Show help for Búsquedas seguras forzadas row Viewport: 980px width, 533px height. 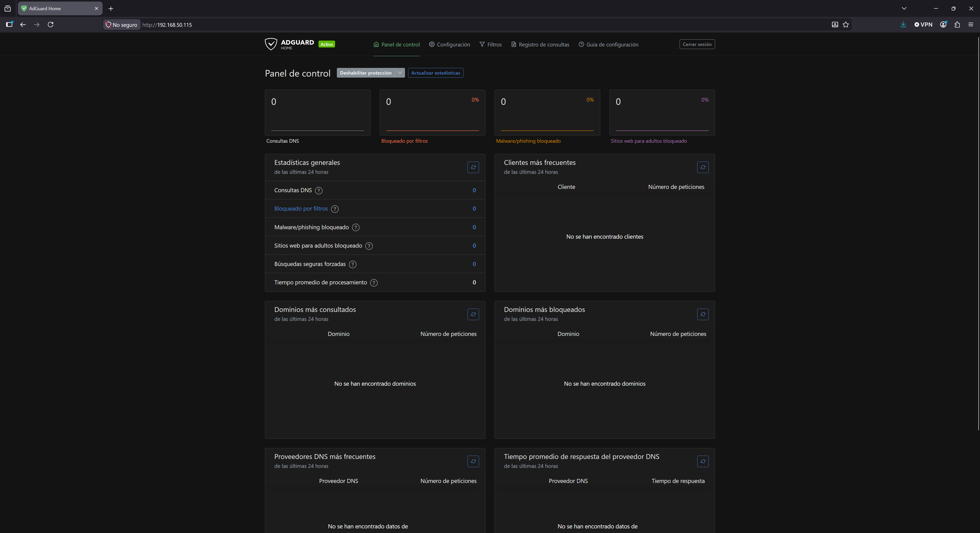(x=353, y=264)
